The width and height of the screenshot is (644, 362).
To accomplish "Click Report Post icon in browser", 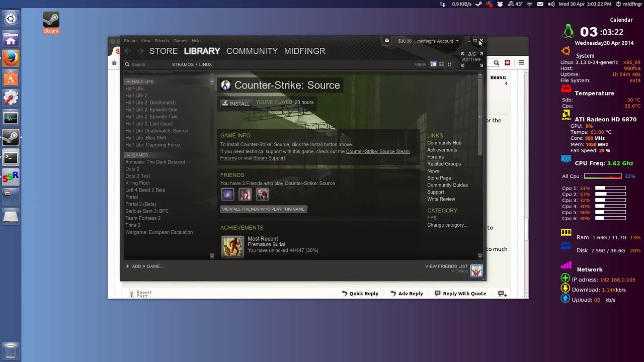I will (132, 294).
